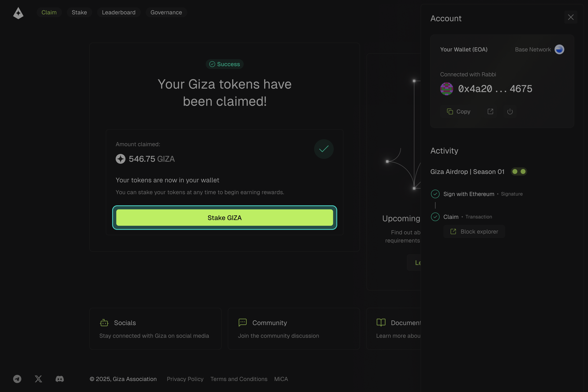The width and height of the screenshot is (588, 392).
Task: Click the wallet avatar next to the address
Action: point(446,88)
